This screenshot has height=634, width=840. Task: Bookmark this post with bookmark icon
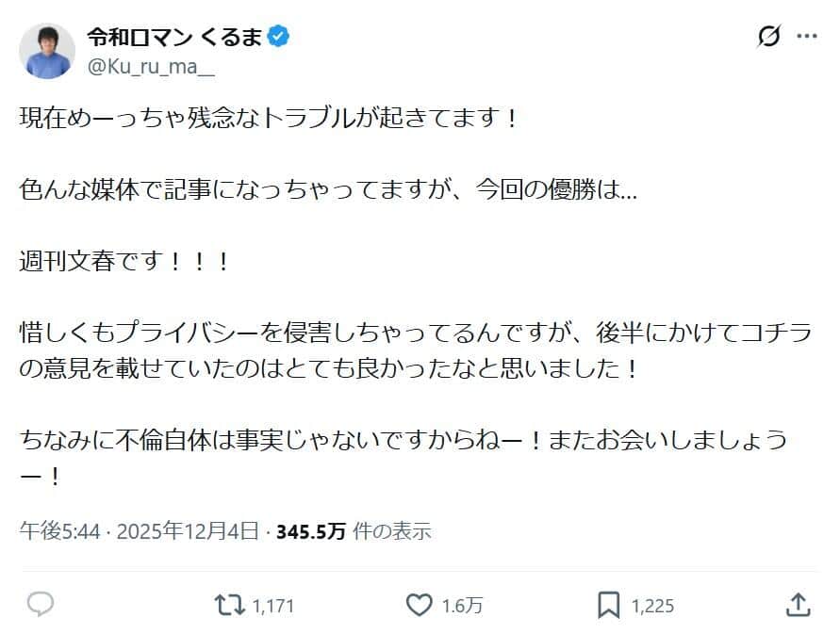point(609,605)
